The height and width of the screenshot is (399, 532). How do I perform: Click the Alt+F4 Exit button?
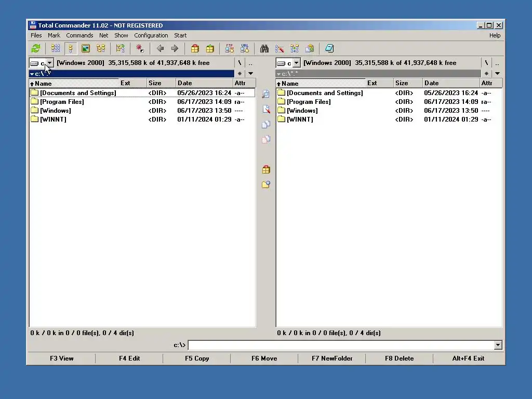468,358
